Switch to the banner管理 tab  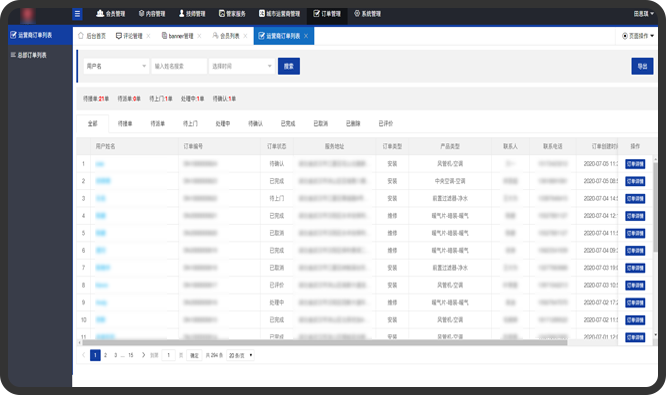pyautogui.click(x=178, y=36)
